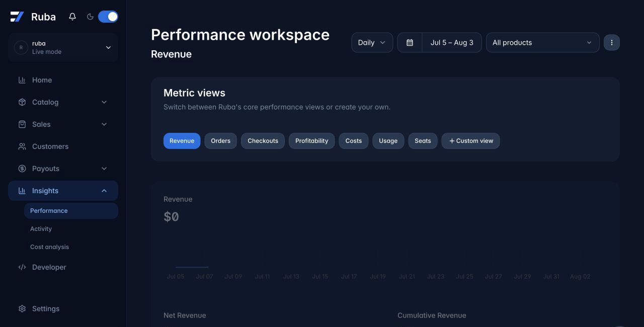Click the Home chart icon

click(x=22, y=80)
